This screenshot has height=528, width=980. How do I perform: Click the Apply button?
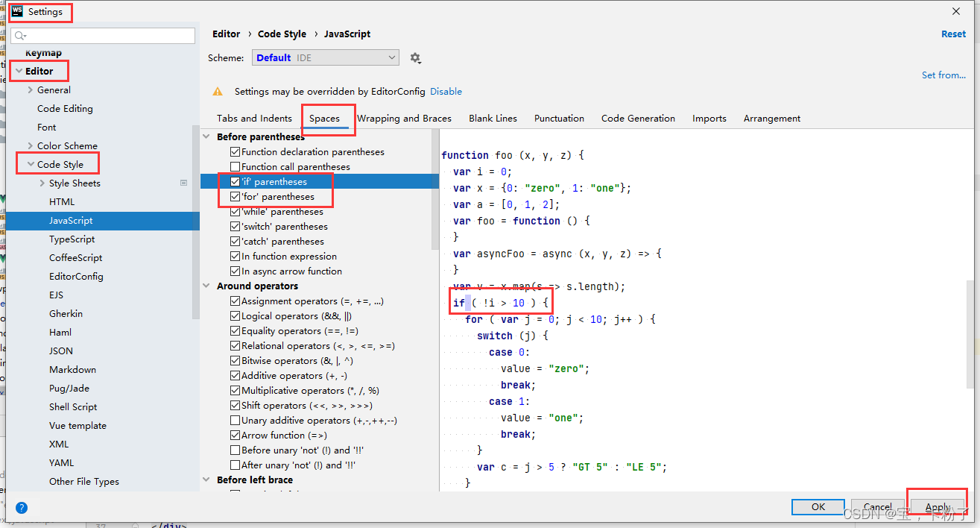click(937, 507)
